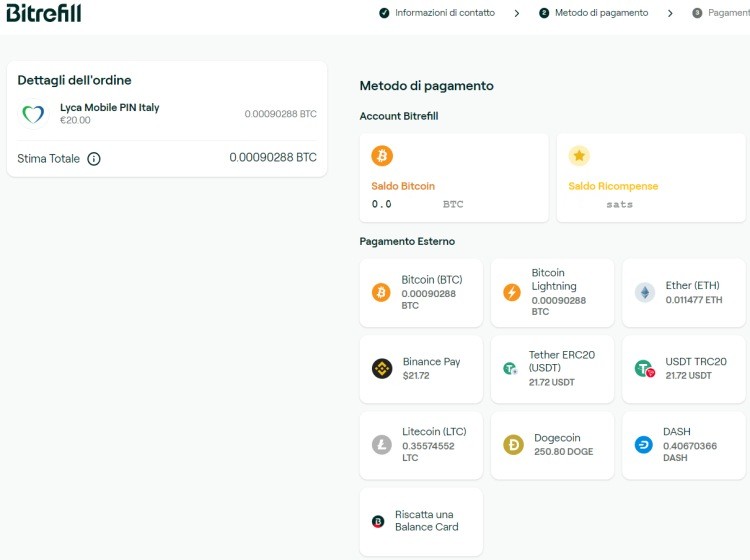Click Stima Totale 0.00090288 BTC amount

273,157
